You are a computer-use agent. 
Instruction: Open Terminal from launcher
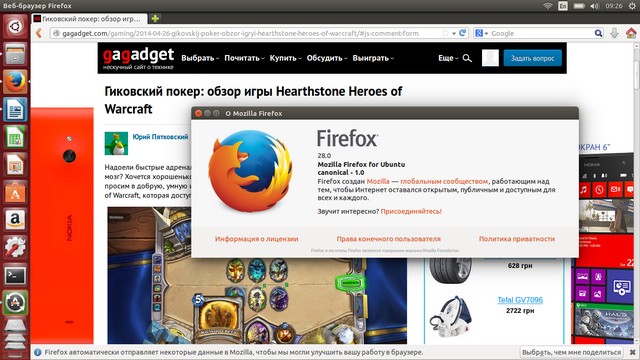click(15, 275)
